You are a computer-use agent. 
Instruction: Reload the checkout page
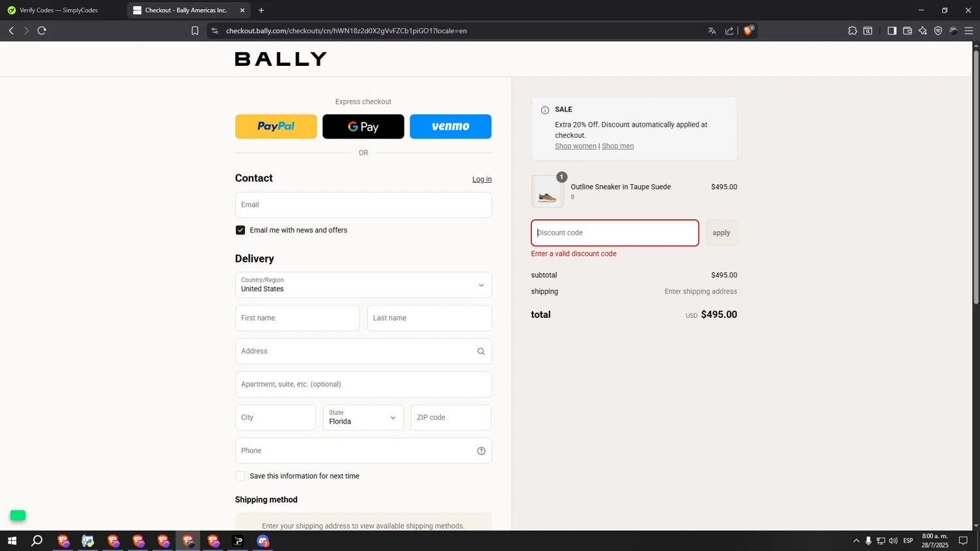42,31
